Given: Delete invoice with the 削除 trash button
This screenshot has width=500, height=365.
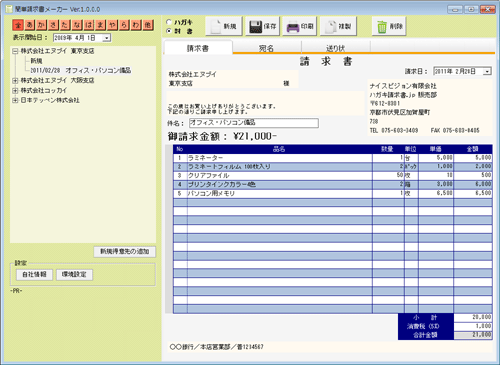Looking at the screenshot, I should coord(389,26).
